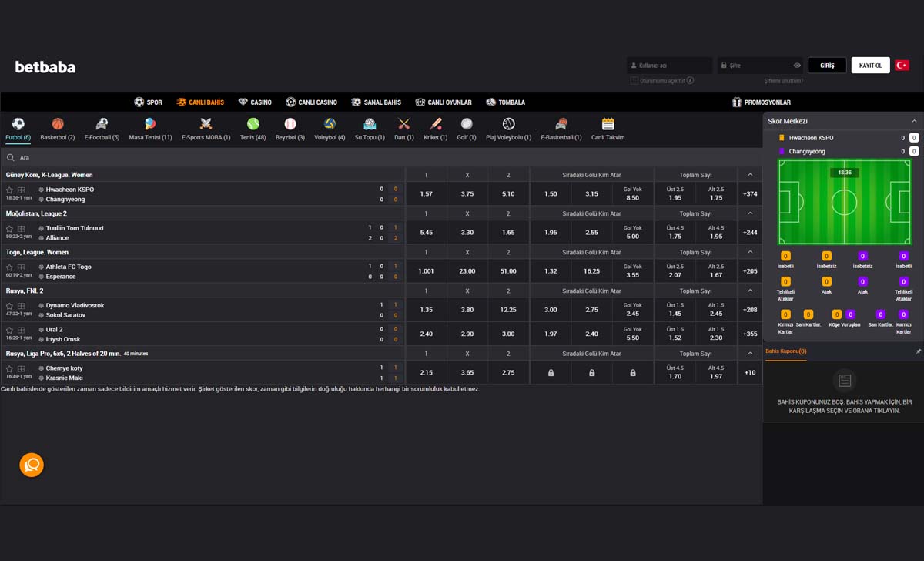Click the info icon beside Oturumumu açık tut

690,80
